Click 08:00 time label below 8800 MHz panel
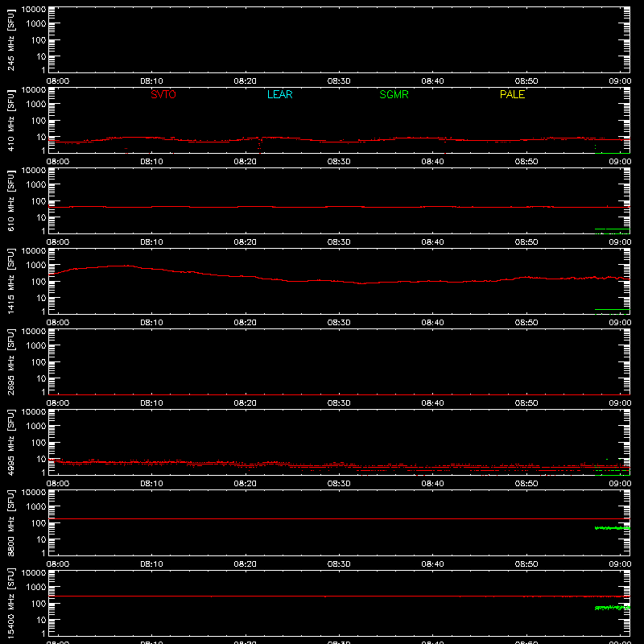Screen dimensions: 644x644 point(58,564)
